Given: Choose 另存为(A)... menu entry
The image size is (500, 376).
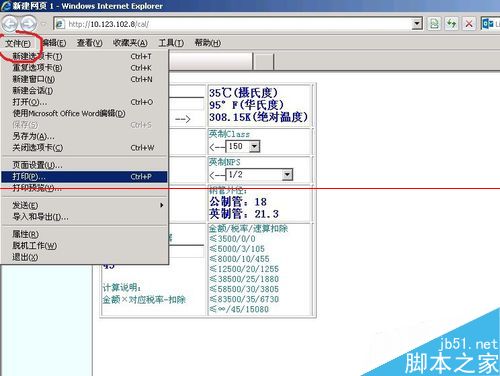Looking at the screenshot, I should 84,136.
